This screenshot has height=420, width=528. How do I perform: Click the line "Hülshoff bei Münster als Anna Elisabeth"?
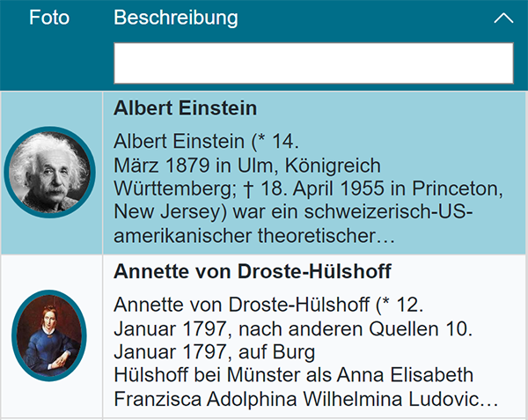(x=294, y=375)
